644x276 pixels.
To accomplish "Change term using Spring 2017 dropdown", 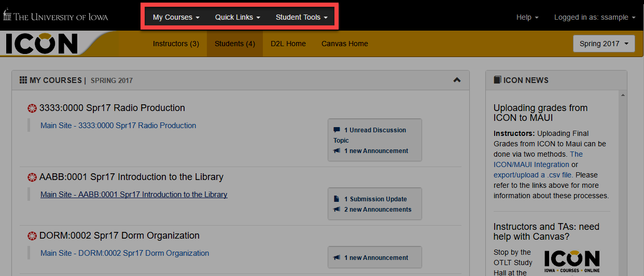I will tap(604, 44).
